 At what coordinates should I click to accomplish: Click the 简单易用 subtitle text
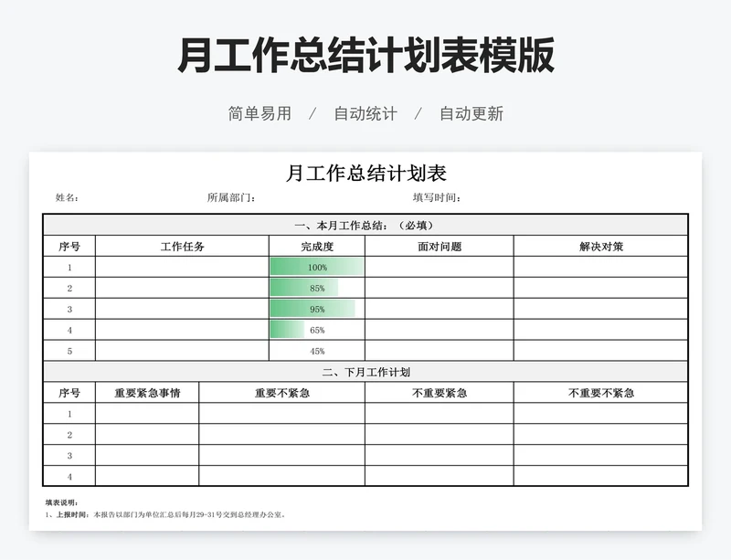[x=260, y=114]
